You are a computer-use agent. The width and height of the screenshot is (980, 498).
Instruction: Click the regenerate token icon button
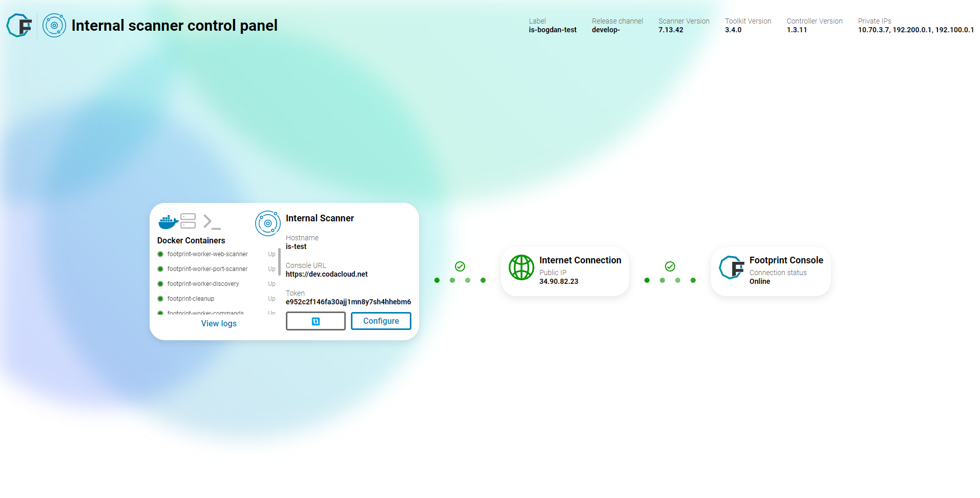click(x=315, y=321)
